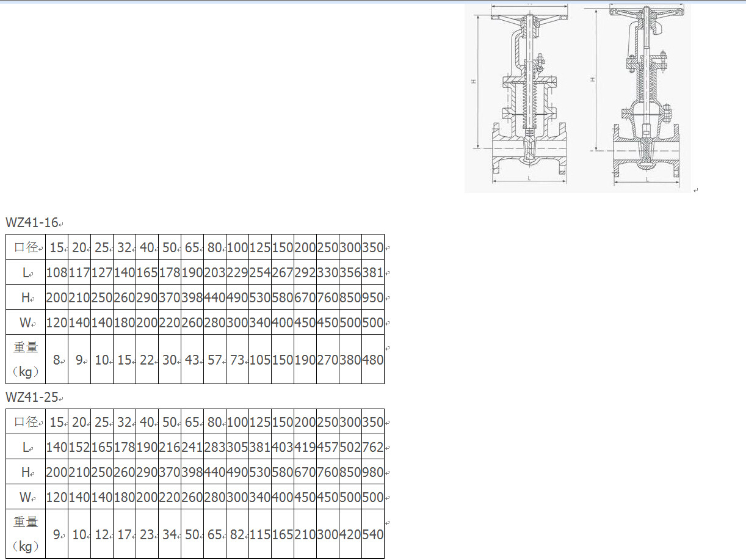
Task: Pick the weight cell showing 23
Action: 147,534
